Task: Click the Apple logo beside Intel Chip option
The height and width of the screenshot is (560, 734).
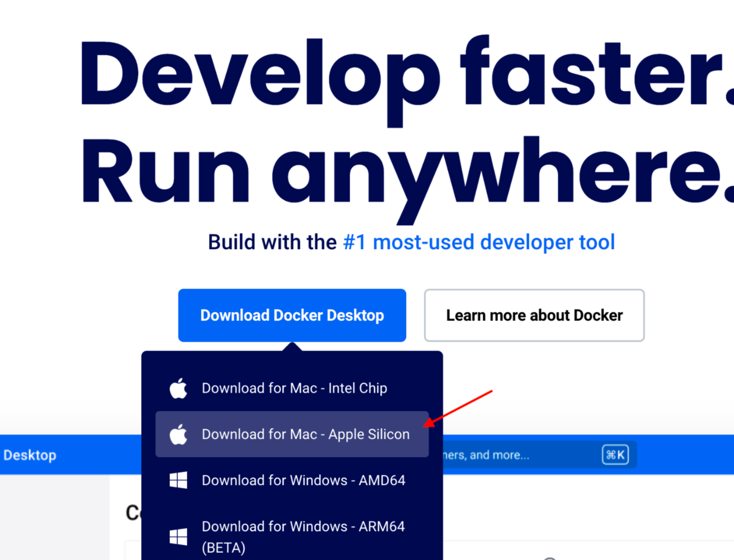Action: point(178,389)
